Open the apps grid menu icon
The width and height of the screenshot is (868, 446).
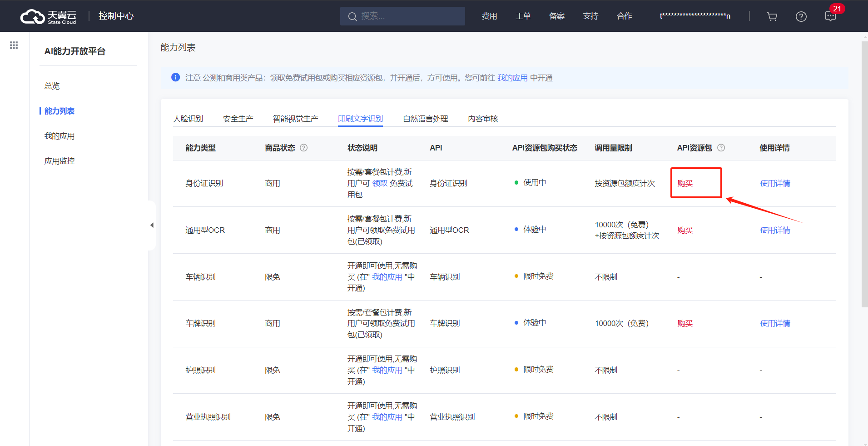click(14, 45)
